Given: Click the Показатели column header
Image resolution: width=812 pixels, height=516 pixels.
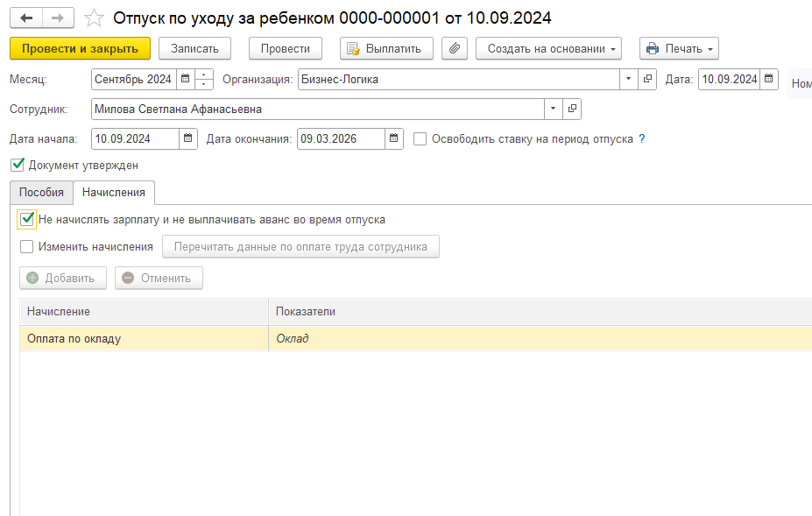Looking at the screenshot, I should point(540,311).
